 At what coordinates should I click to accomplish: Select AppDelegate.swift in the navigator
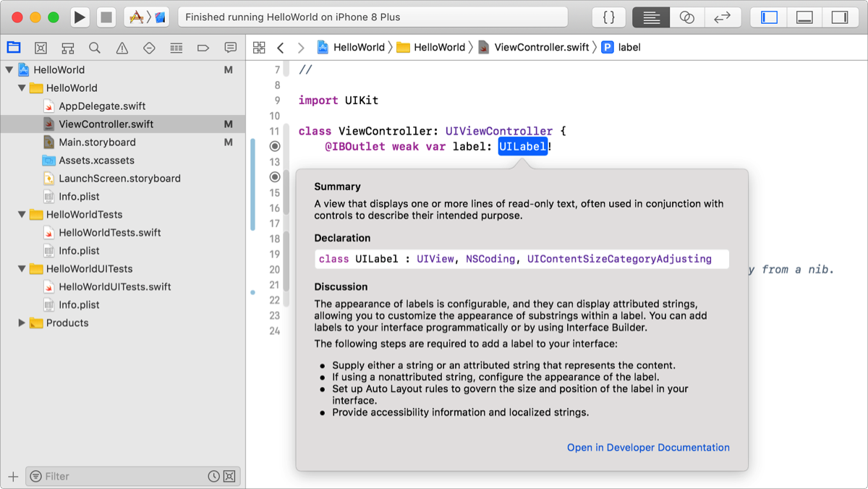click(x=102, y=106)
